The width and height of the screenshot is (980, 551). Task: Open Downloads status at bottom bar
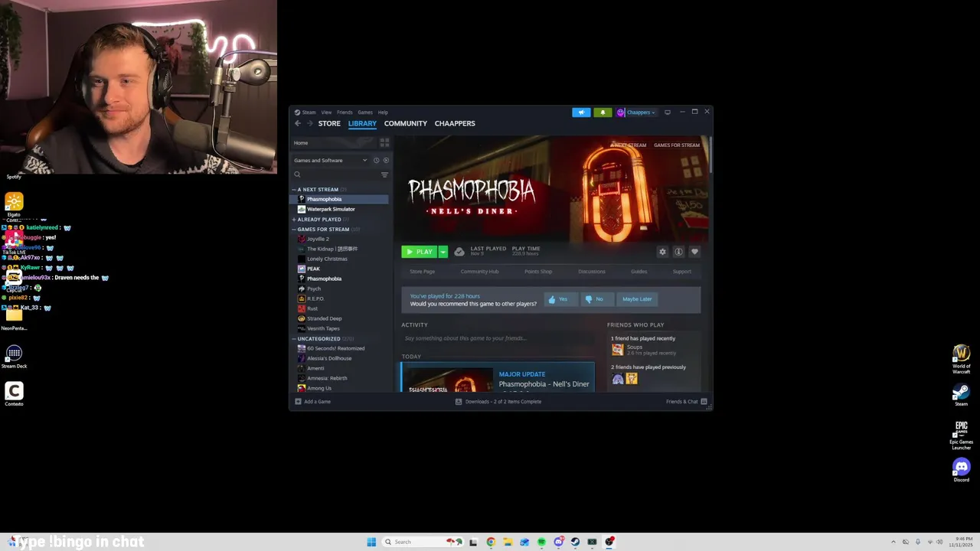(498, 402)
